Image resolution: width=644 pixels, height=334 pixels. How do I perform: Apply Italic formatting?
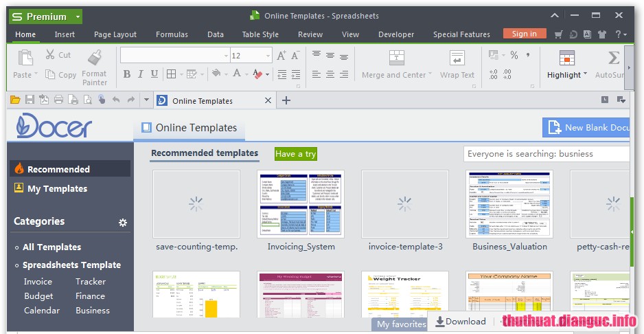pos(141,74)
